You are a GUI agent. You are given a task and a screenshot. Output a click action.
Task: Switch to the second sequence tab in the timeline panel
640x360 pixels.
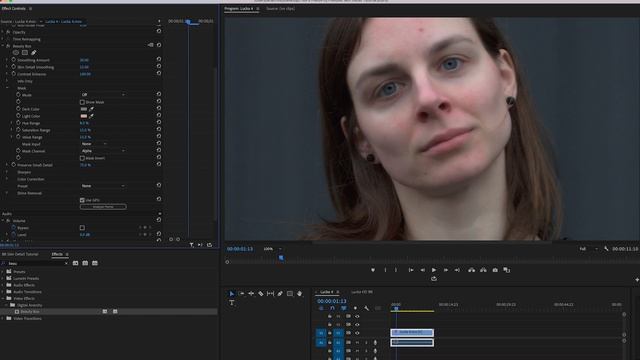[362, 292]
